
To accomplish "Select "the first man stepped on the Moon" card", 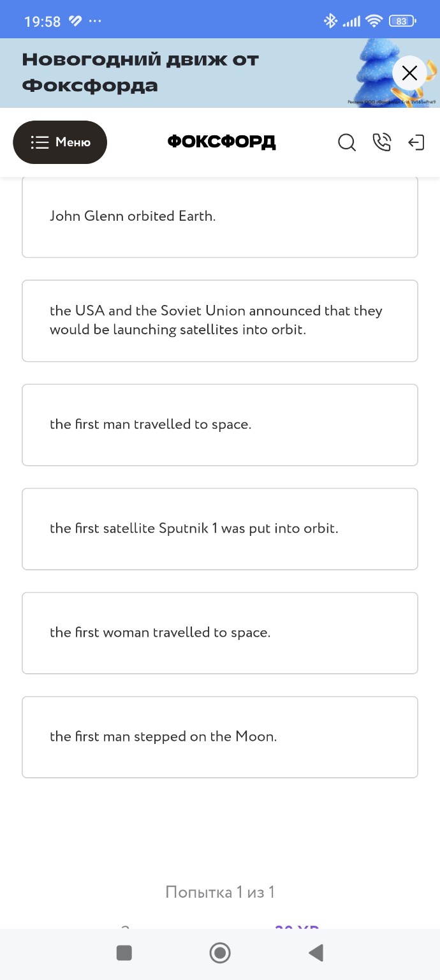I will tap(220, 736).
